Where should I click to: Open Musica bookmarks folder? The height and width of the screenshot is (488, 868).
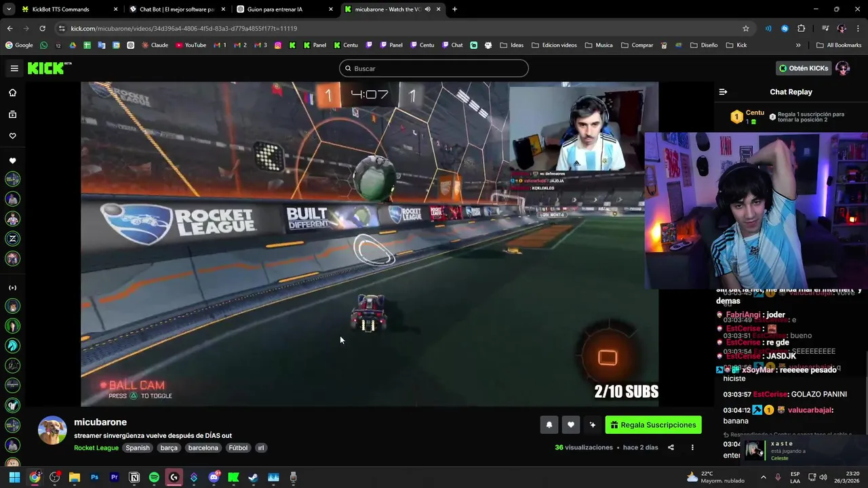coord(598,45)
